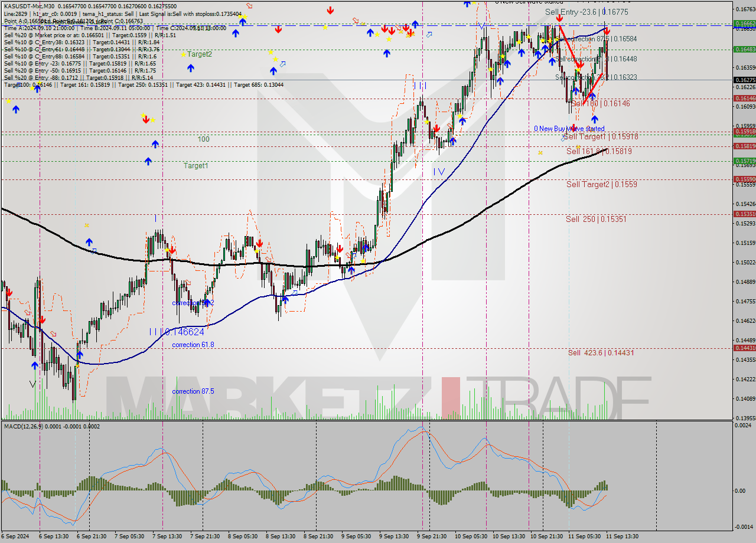Click the 'Sell correction 87.5 | 0.16584' label
The image size is (756, 543).
(x=597, y=39)
